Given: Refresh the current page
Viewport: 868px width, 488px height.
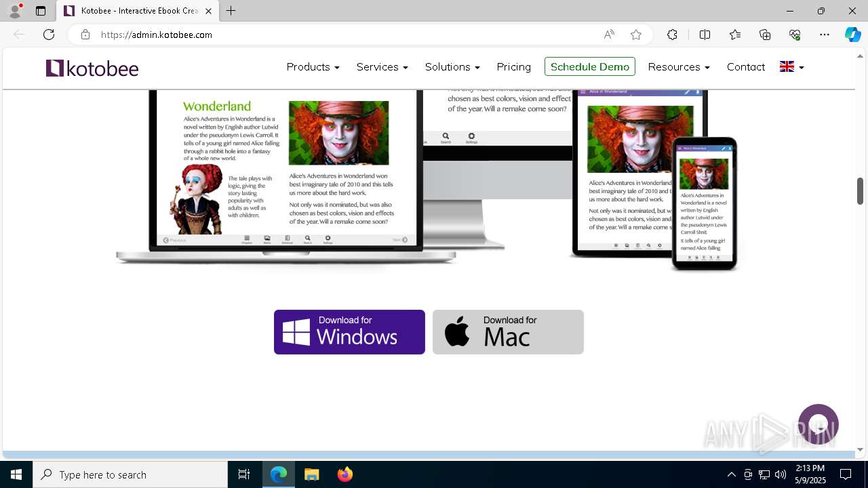Looking at the screenshot, I should (49, 35).
